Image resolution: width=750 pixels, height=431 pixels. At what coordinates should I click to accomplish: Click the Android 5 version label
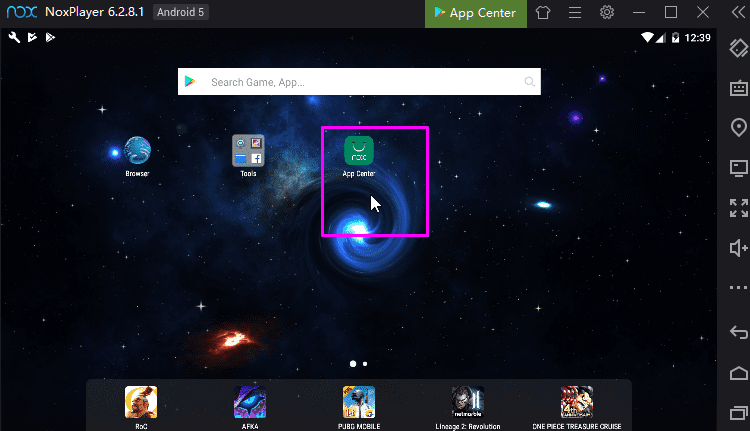tap(180, 12)
